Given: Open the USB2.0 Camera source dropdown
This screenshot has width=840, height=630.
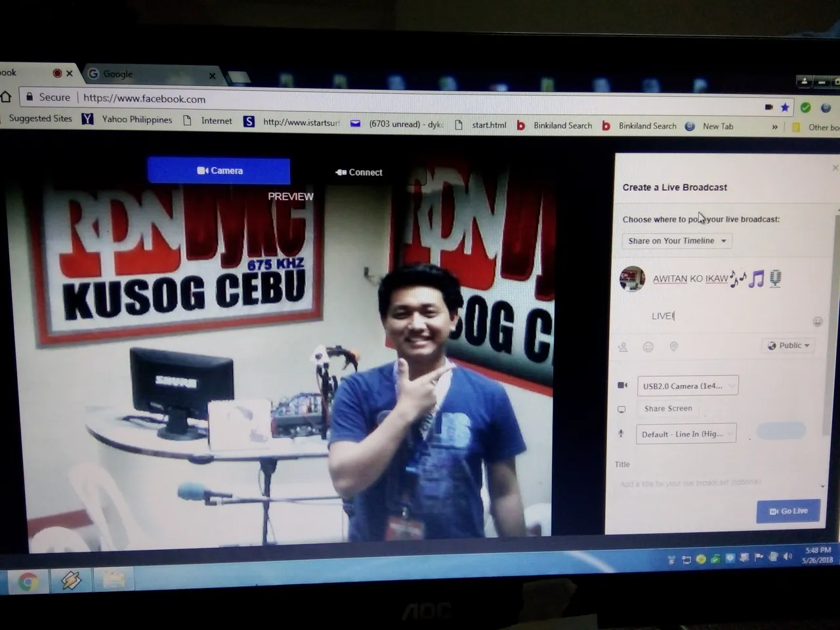Looking at the screenshot, I should coord(688,386).
